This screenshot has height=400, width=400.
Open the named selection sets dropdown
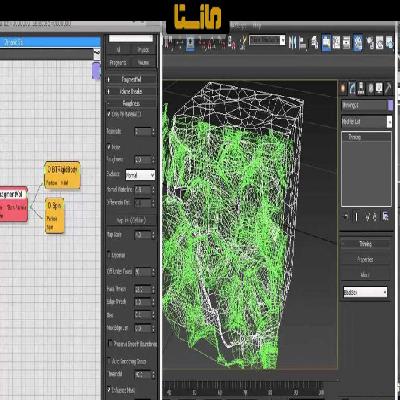click(267, 40)
